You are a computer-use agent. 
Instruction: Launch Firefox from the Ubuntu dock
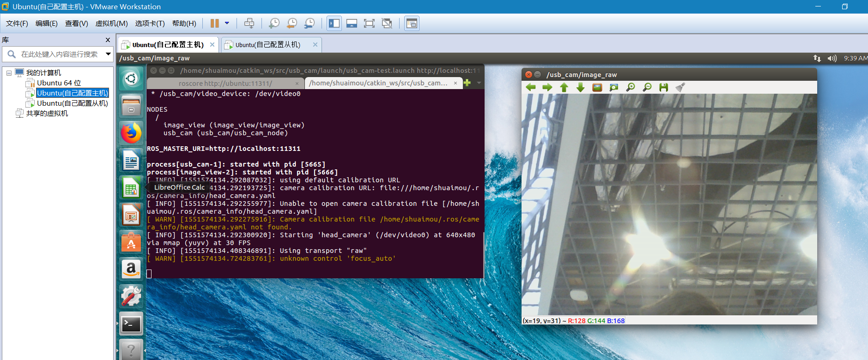[131, 133]
